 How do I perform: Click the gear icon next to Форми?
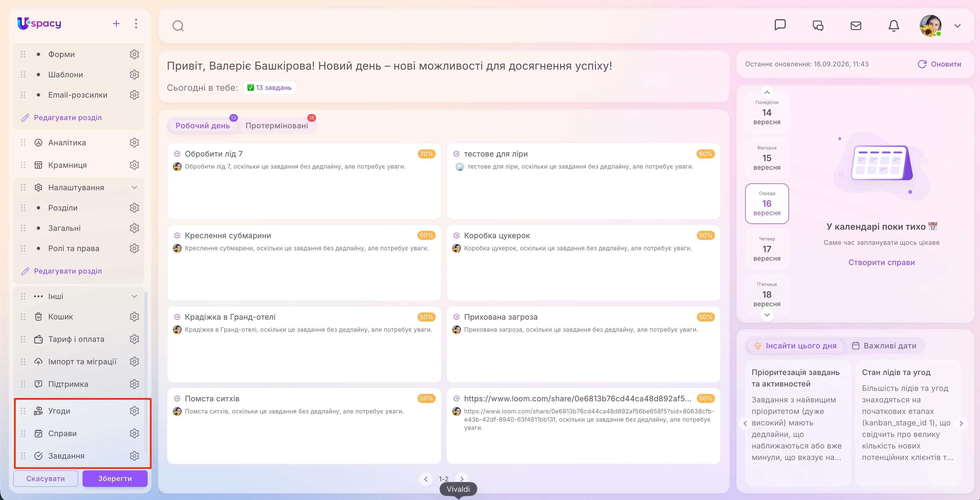point(134,54)
